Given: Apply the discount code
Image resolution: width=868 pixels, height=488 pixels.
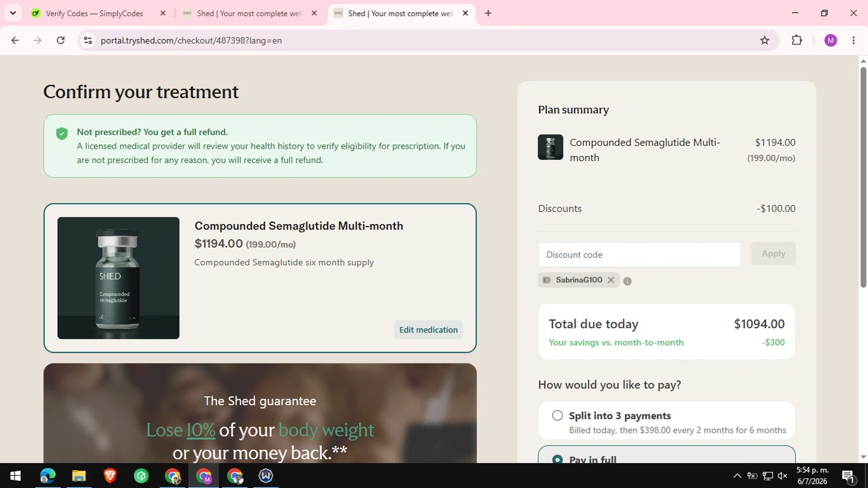Looking at the screenshot, I should pos(773,254).
